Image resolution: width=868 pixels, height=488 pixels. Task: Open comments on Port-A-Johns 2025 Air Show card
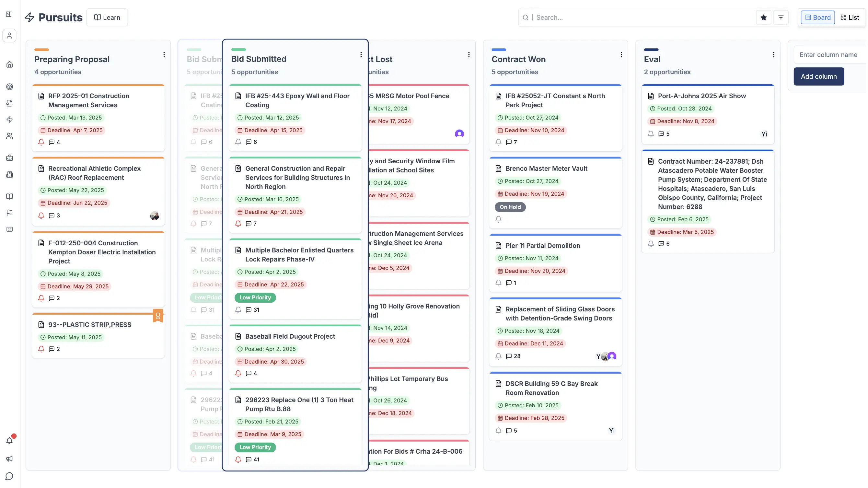(x=664, y=134)
